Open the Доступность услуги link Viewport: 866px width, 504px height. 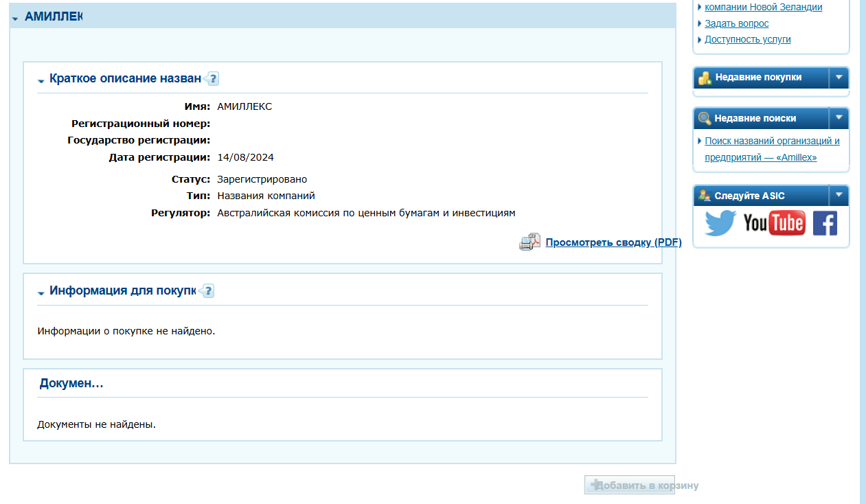(x=747, y=39)
